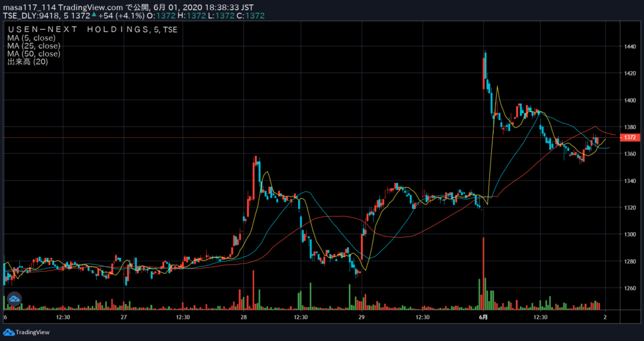The width and height of the screenshot is (644, 341).
Task: Click the 28 date label on time axis
Action: click(243, 317)
